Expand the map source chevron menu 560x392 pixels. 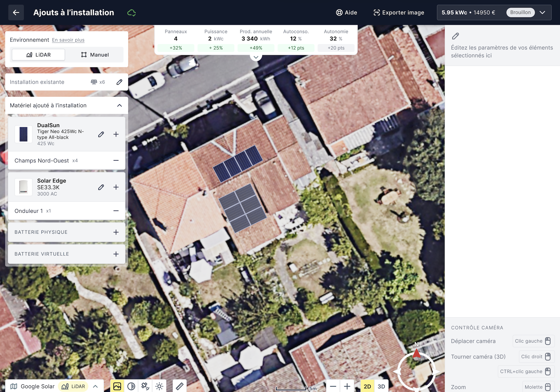coord(95,386)
